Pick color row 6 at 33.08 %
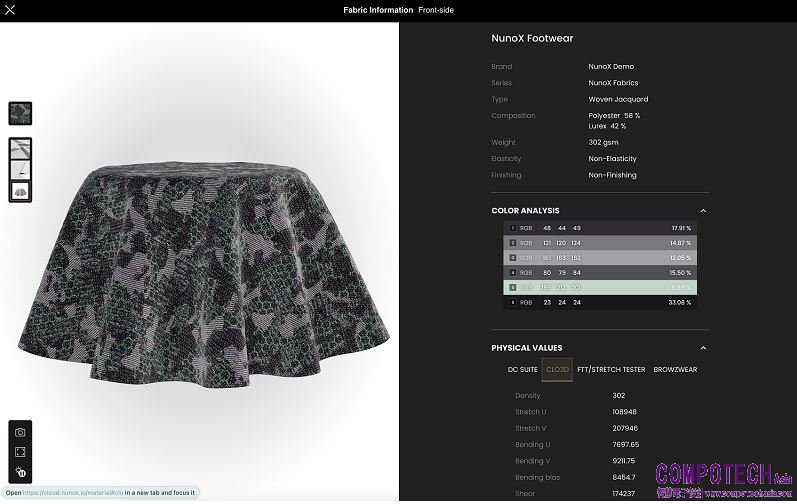Viewport: 797px width, 504px height. [600, 302]
